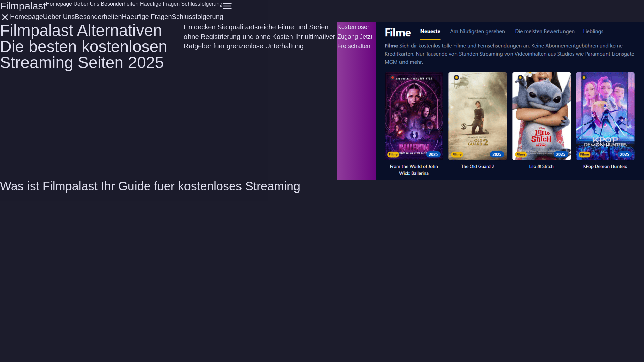Screen dimensions: 644x362
Task: Click KPop Demon Hunters title text
Action: pyautogui.click(x=605, y=166)
